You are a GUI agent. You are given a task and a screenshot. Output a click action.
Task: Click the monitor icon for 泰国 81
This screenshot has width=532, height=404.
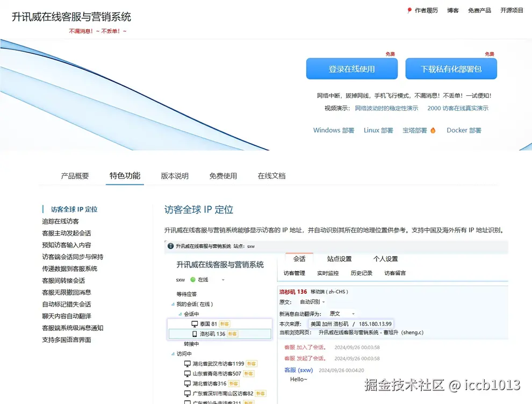(195, 324)
